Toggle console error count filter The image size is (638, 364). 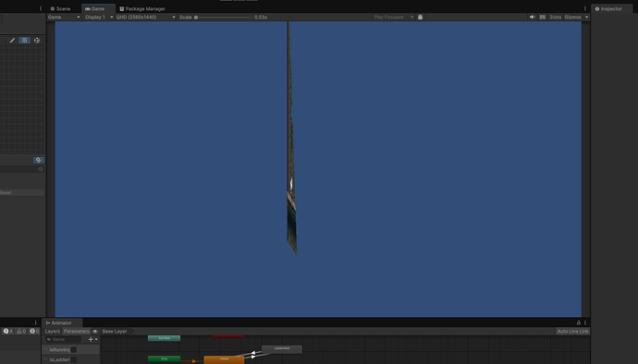pyautogui.click(x=34, y=331)
